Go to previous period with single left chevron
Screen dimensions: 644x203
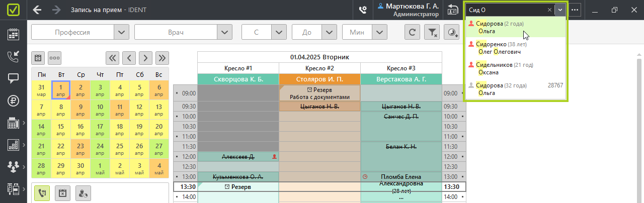coord(129,57)
